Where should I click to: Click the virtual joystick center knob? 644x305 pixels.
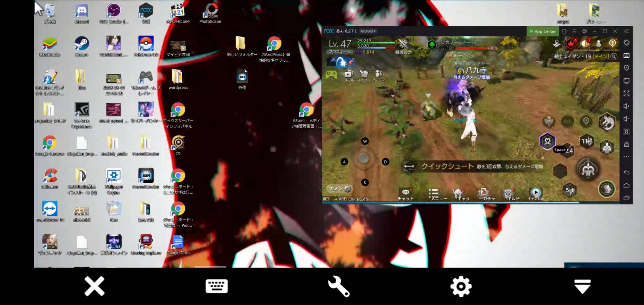364,158
